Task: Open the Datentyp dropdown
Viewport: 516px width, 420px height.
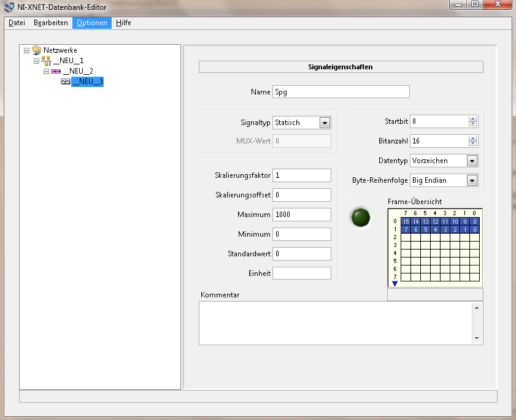Action: pos(472,161)
